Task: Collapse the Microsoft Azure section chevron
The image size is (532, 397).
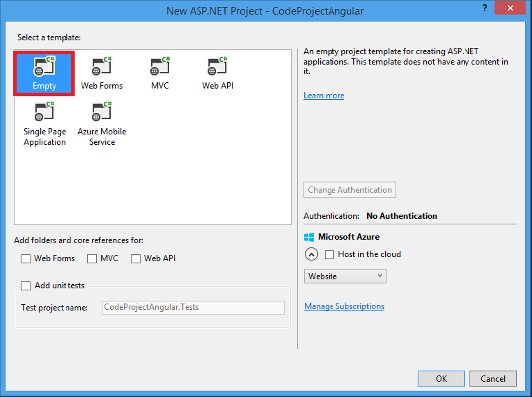Action: point(311,254)
